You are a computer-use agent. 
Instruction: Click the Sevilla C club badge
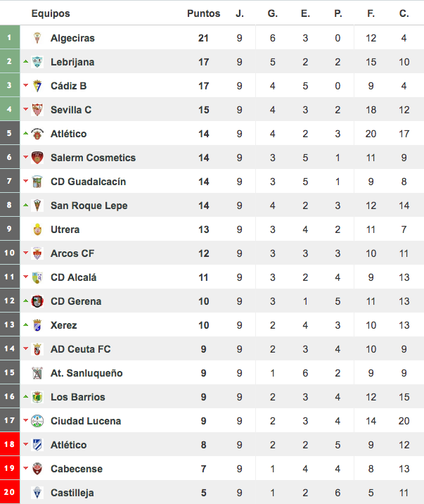click(x=37, y=110)
